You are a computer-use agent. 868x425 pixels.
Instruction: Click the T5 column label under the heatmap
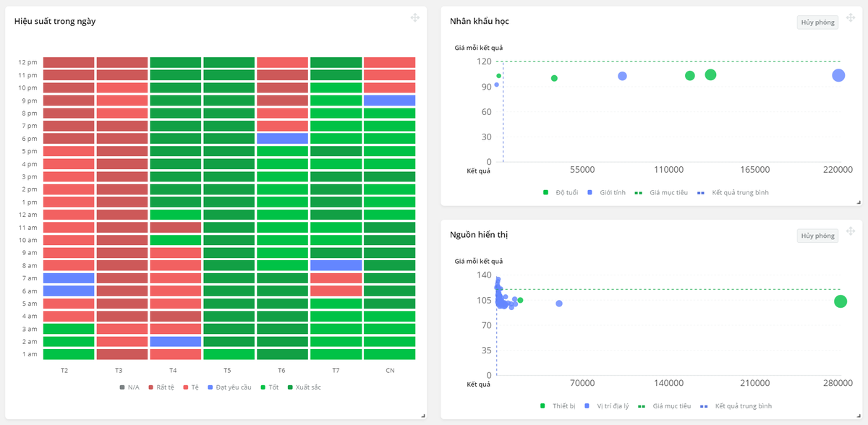[x=227, y=370]
